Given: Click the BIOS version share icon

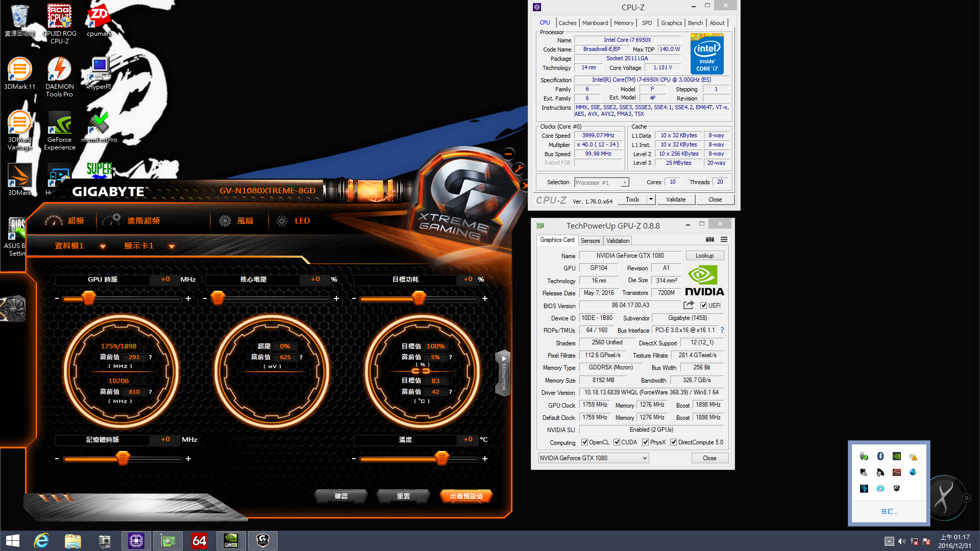Looking at the screenshot, I should tap(689, 305).
